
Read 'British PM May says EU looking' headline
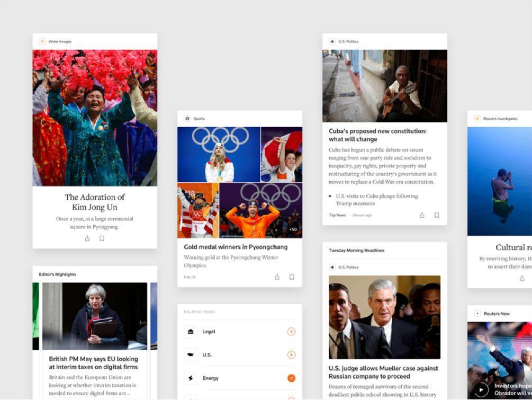(93, 363)
